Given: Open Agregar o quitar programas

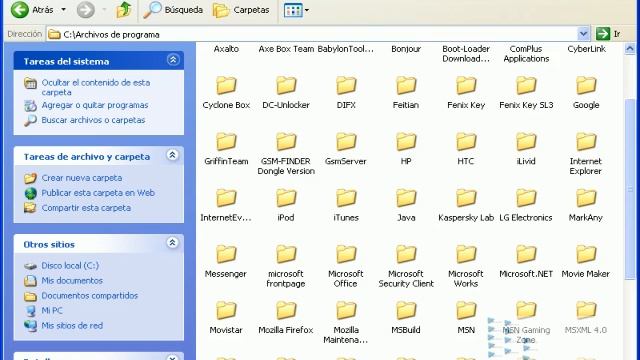Looking at the screenshot, I should 86,105.
